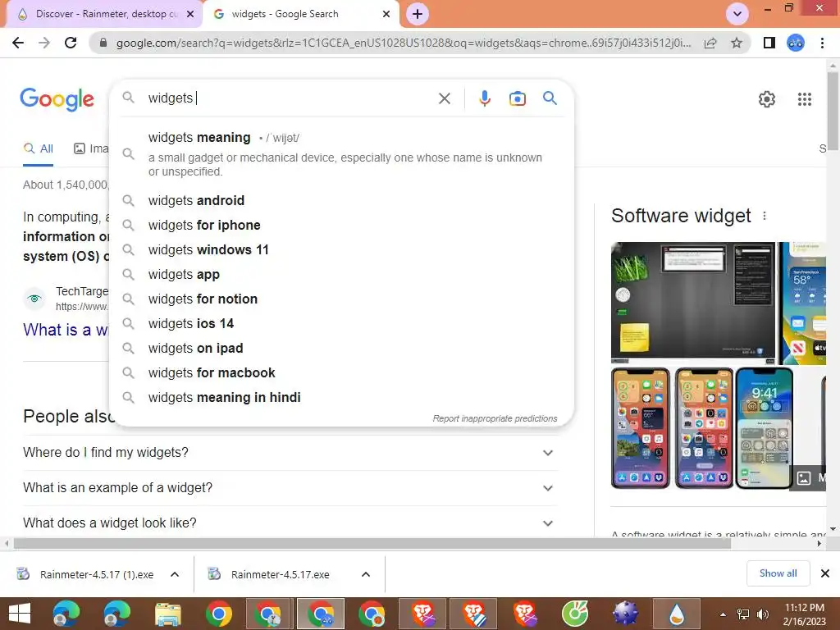Click inside the widgets search field
The height and width of the screenshot is (630, 840).
coord(290,98)
